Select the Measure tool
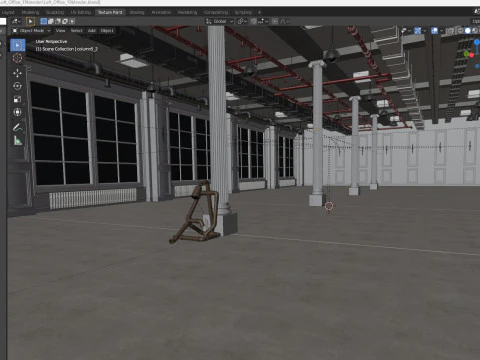The height and width of the screenshot is (360, 480). (17, 140)
